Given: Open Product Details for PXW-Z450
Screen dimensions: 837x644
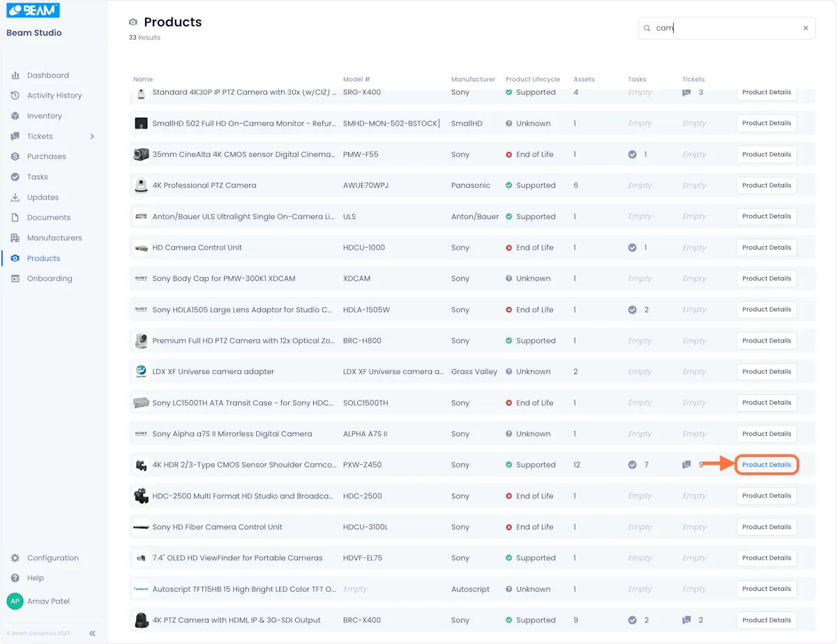Looking at the screenshot, I should click(x=767, y=465).
